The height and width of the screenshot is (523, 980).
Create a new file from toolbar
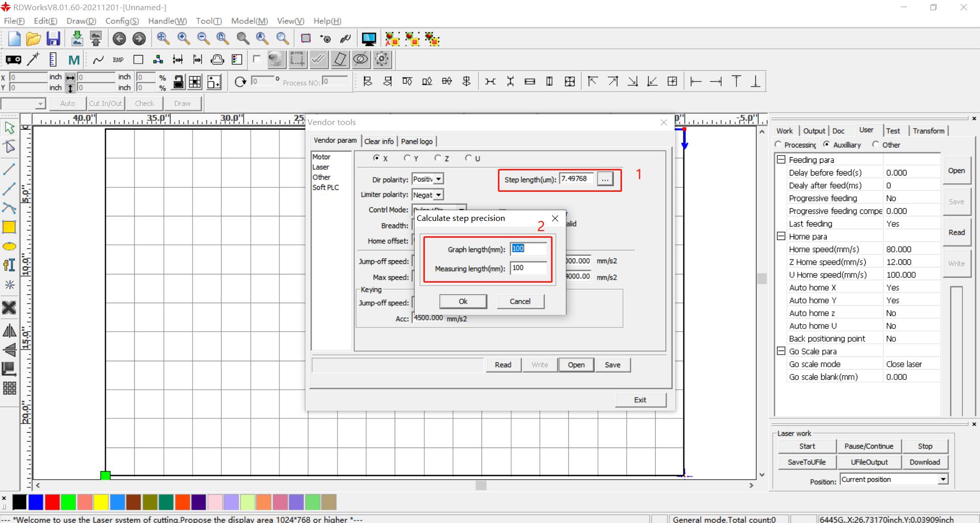click(14, 39)
